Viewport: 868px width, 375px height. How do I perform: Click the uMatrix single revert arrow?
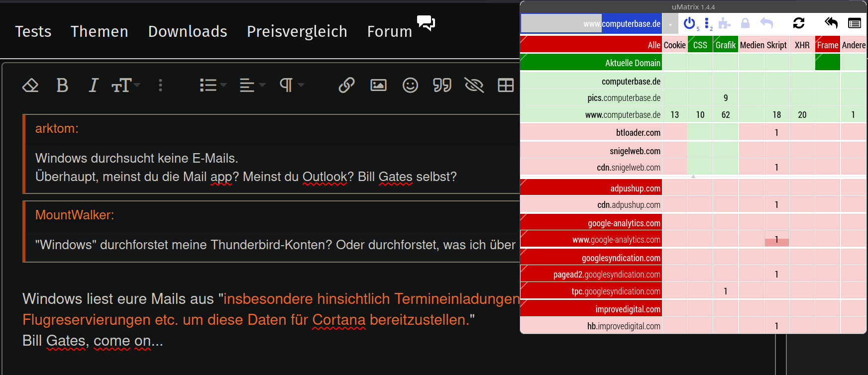coord(766,23)
